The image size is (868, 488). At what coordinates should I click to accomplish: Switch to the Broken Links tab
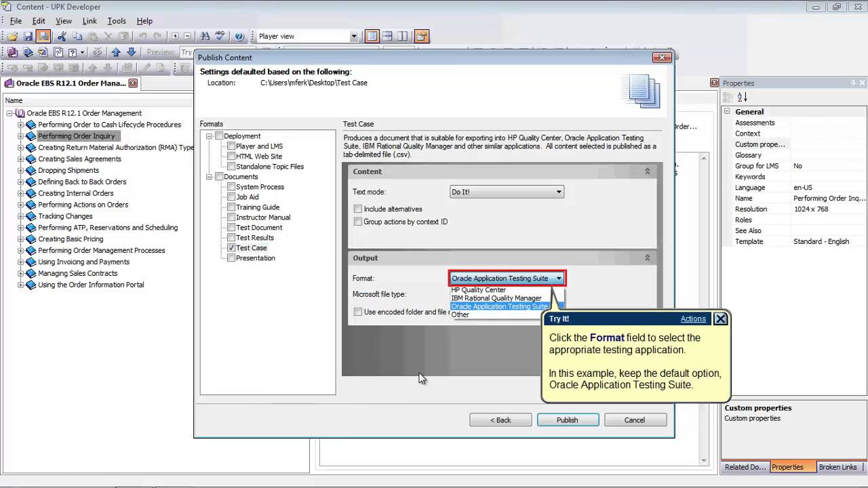838,467
